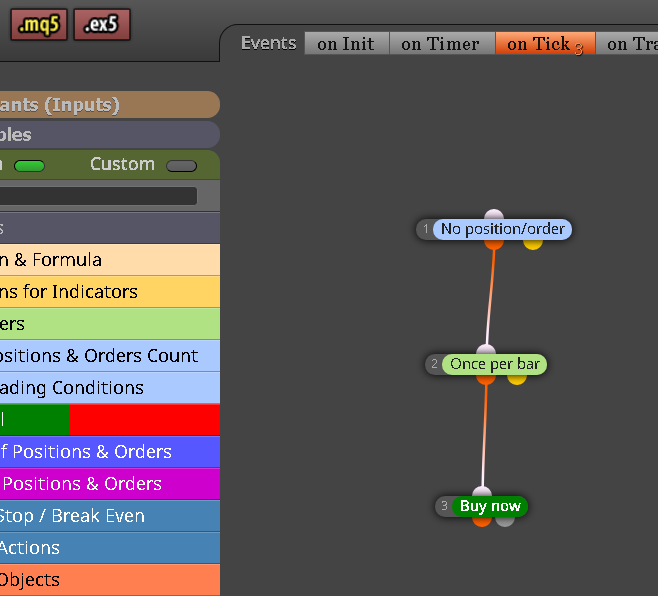Expand the blue Positions & Orders category

(x=110, y=452)
